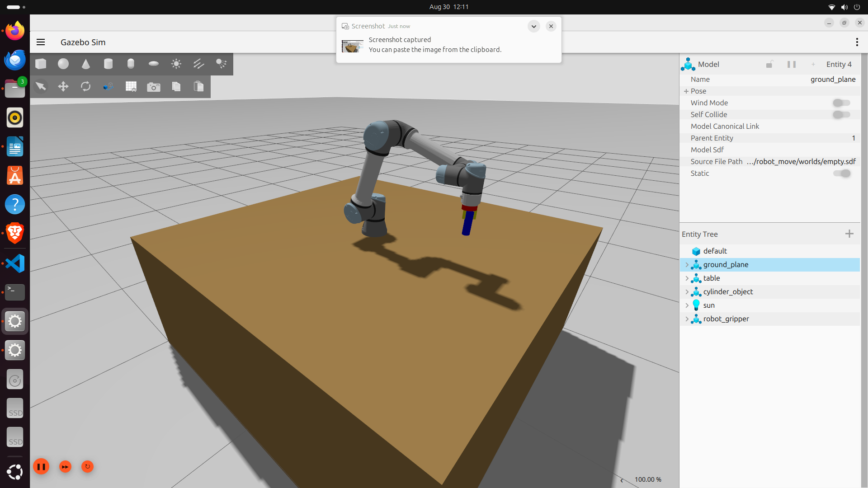Toggle the Self Collide switch
Image resolution: width=868 pixels, height=488 pixels.
841,115
